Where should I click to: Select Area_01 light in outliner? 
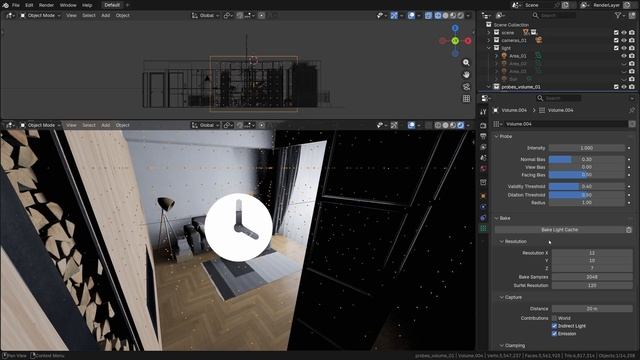518,56
